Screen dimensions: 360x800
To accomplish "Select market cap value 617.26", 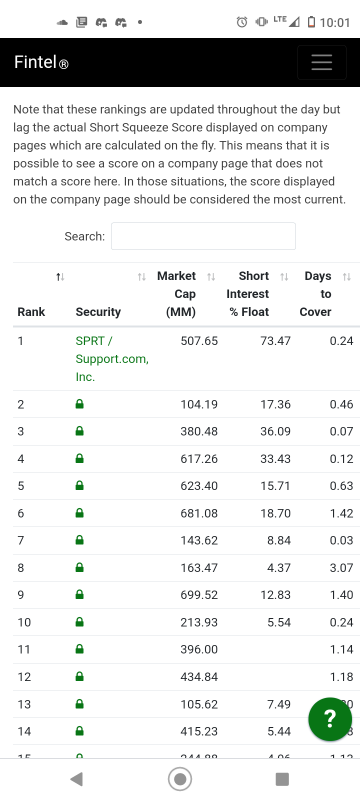I will coord(199,459).
